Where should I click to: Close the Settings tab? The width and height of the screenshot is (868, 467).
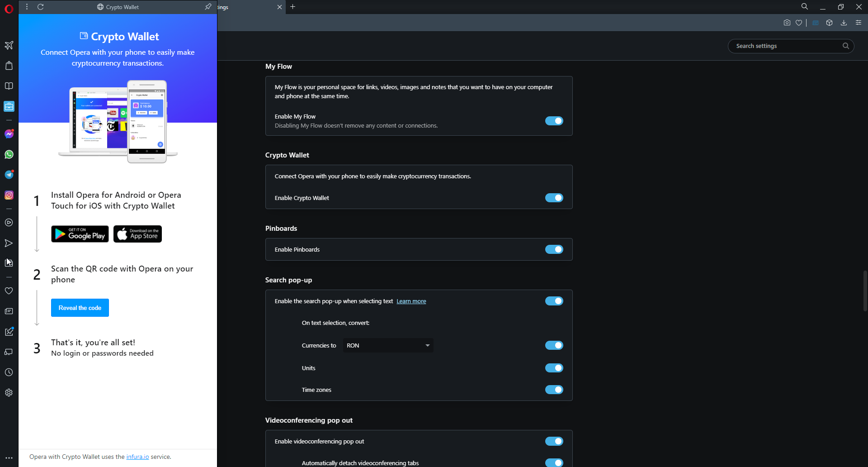coord(279,7)
